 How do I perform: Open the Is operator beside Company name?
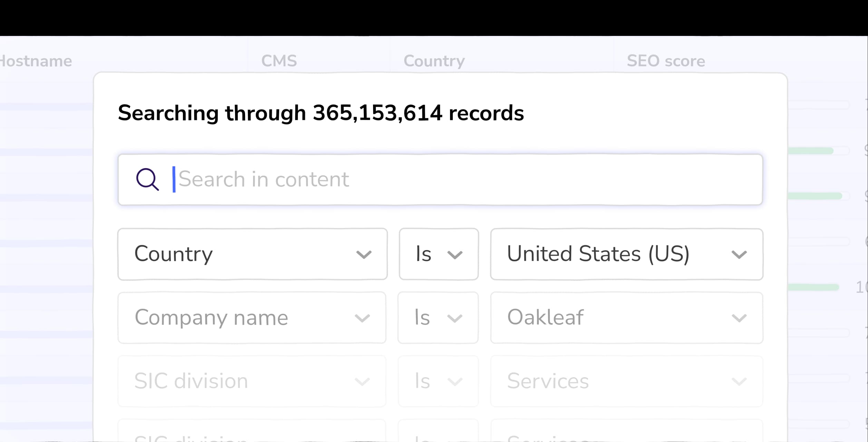tap(438, 318)
